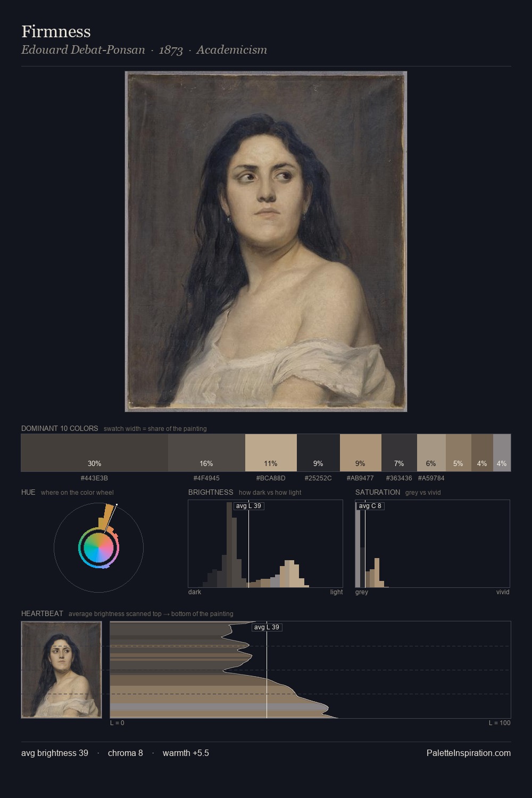Image resolution: width=532 pixels, height=798 pixels.
Task: Click the 4% brown swatch
Action: [482, 453]
